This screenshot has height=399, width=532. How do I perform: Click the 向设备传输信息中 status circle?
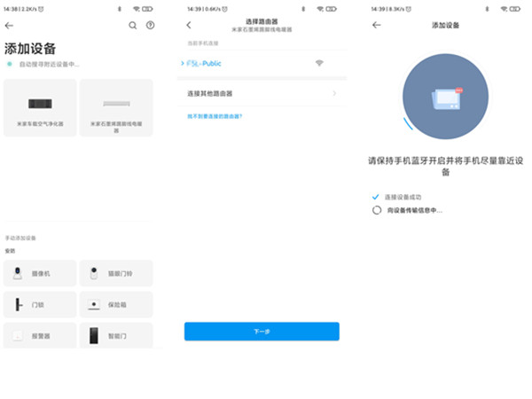(377, 210)
